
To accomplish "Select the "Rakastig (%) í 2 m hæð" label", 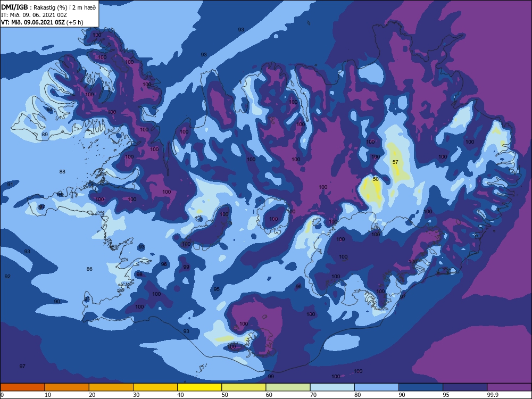I will (x=65, y=7).
